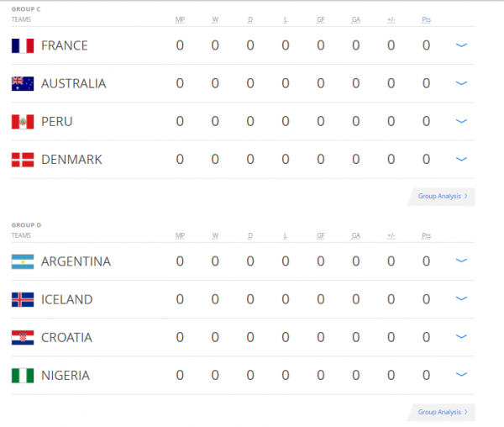
Task: Click the Peru flag icon
Action: tap(22, 122)
